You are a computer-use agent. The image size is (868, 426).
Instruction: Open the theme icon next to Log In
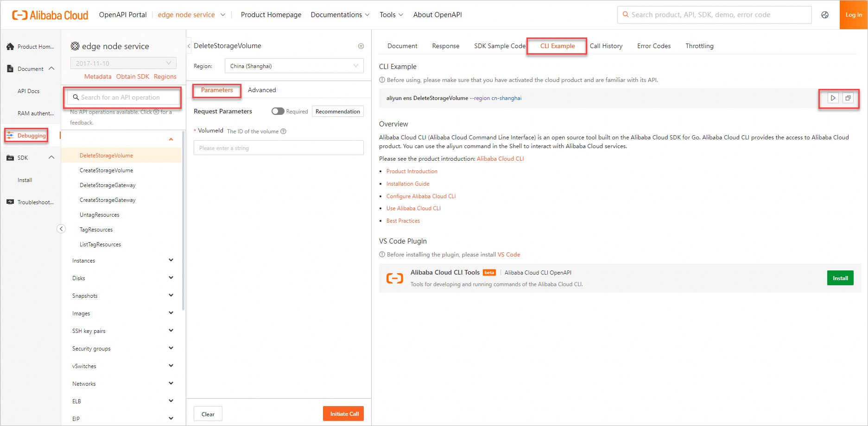(825, 15)
